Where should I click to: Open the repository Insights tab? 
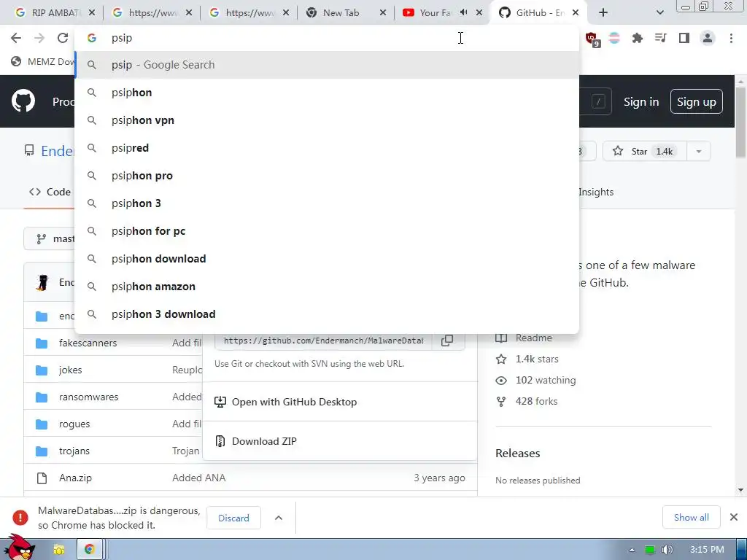tap(595, 192)
